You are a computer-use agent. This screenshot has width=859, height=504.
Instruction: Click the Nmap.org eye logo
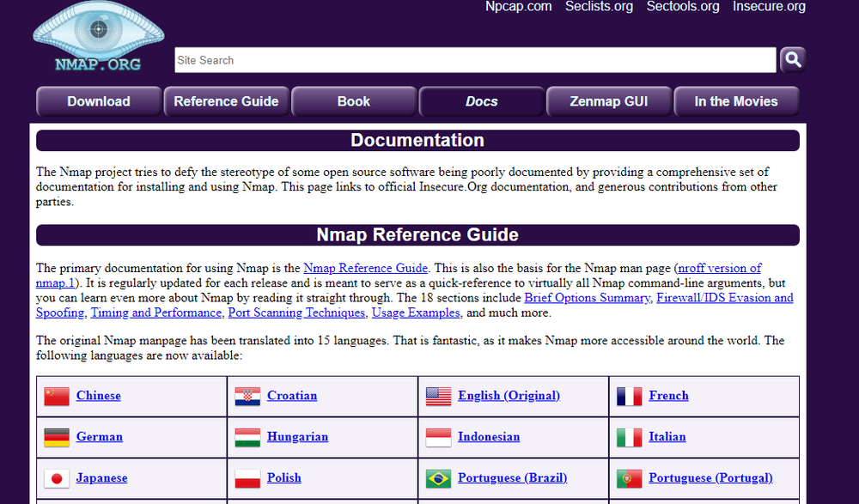tap(99, 37)
